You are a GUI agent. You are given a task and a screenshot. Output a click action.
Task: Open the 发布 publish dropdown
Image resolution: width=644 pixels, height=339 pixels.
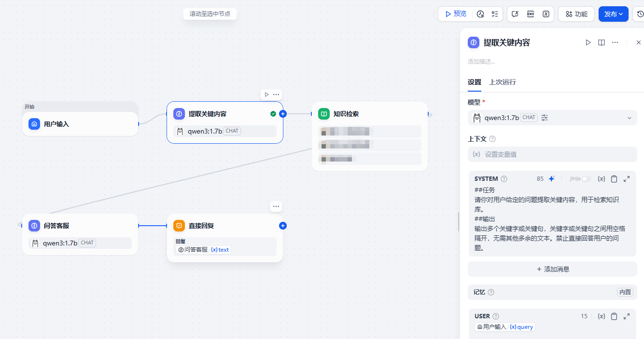(613, 14)
